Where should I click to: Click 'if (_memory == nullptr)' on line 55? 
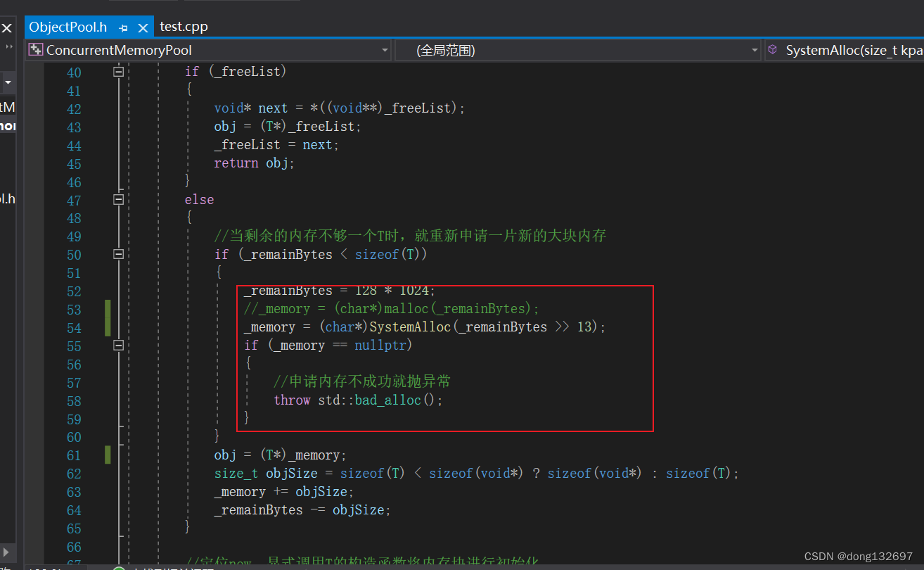[328, 346]
